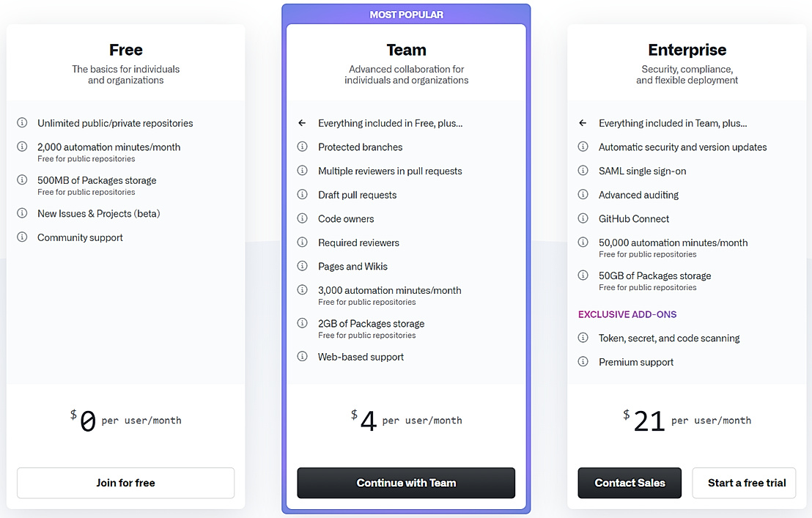Open info for SAML single sign-on
Viewport: 812px width, 518px height.
pyautogui.click(x=583, y=171)
